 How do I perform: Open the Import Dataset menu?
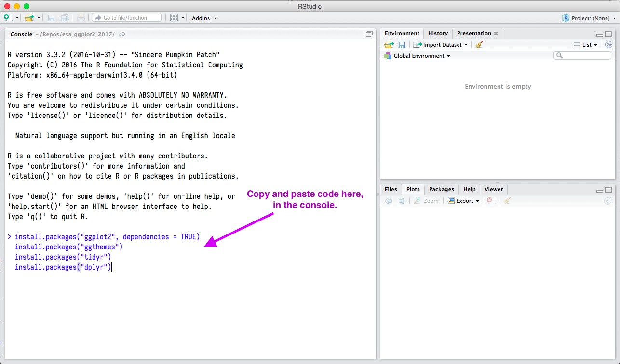(440, 45)
